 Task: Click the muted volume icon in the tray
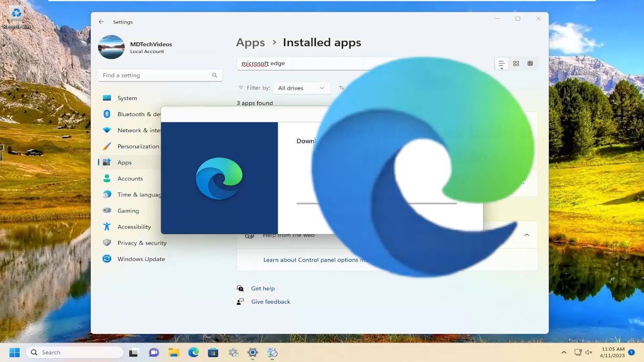[589, 352]
